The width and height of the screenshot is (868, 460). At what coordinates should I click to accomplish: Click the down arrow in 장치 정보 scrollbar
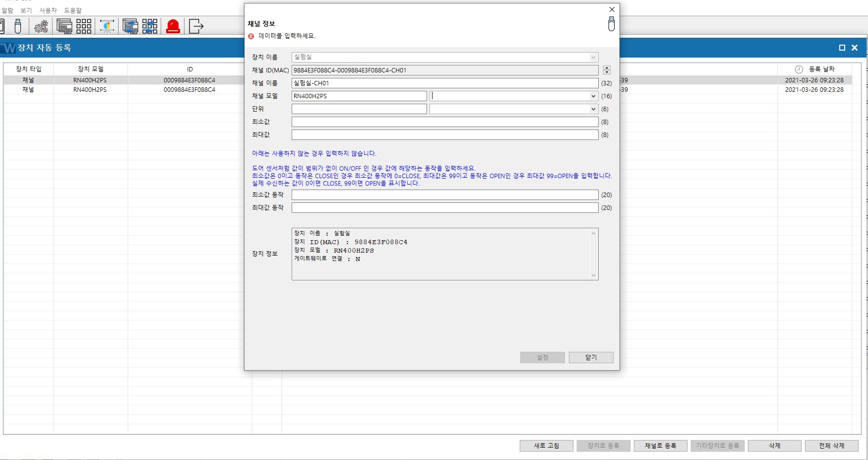click(x=593, y=275)
